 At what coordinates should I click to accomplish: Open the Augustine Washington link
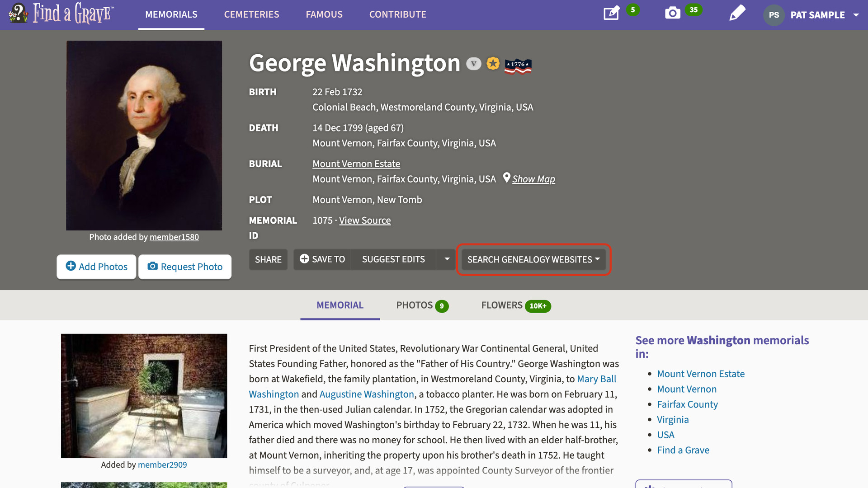click(367, 394)
